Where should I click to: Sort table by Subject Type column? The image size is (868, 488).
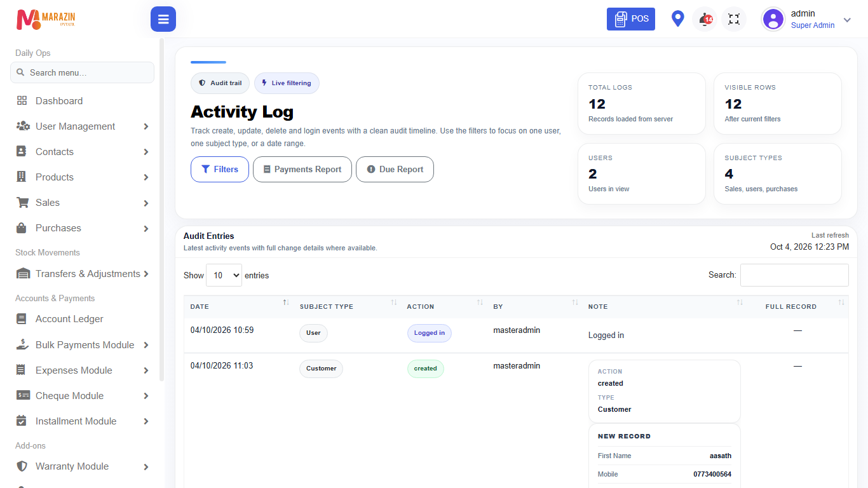(347, 306)
